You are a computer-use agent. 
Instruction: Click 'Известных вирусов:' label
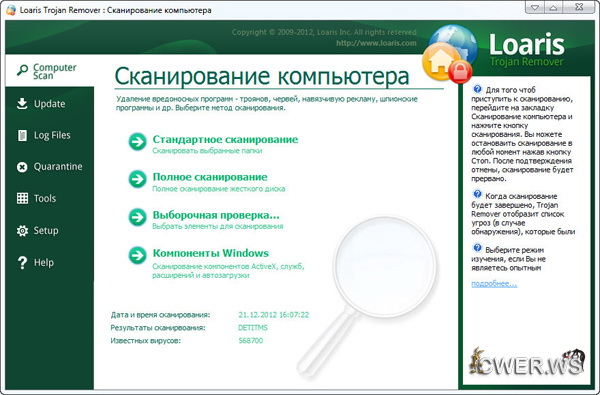[x=145, y=341]
